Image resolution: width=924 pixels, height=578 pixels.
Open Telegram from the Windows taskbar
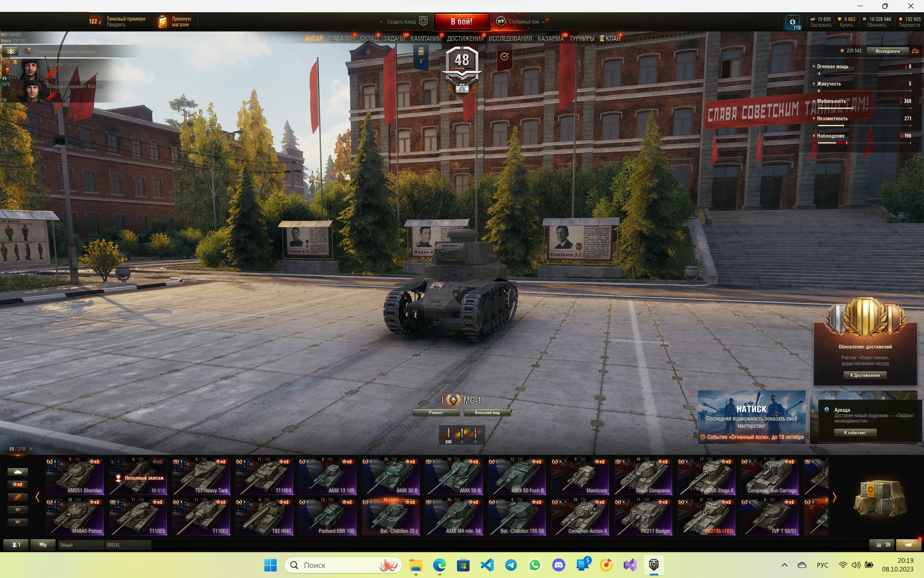point(511,565)
